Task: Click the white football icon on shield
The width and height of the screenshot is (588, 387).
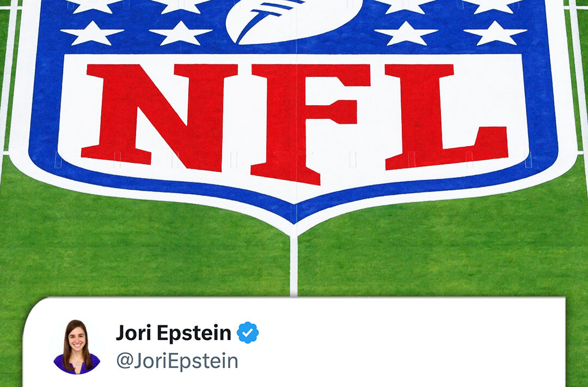Action: click(x=295, y=19)
